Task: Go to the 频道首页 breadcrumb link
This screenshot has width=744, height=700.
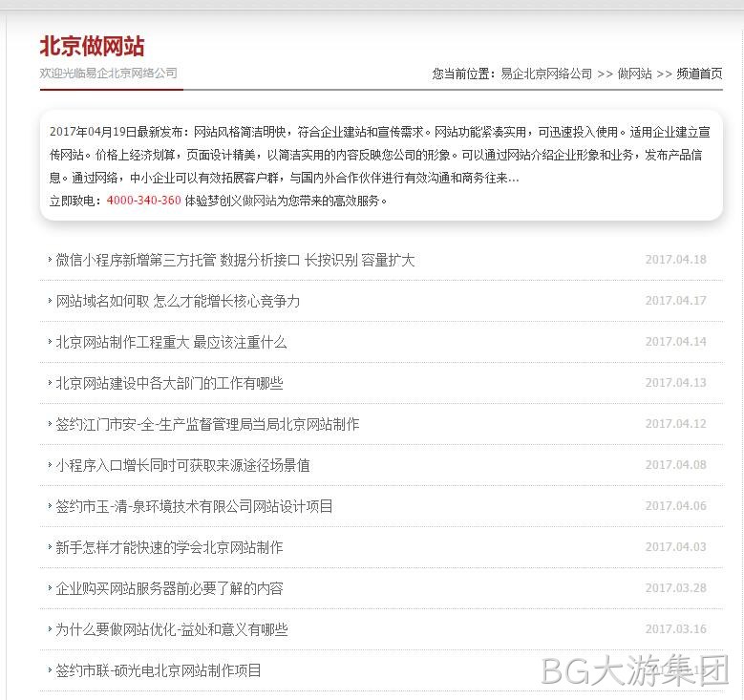Action: point(699,74)
